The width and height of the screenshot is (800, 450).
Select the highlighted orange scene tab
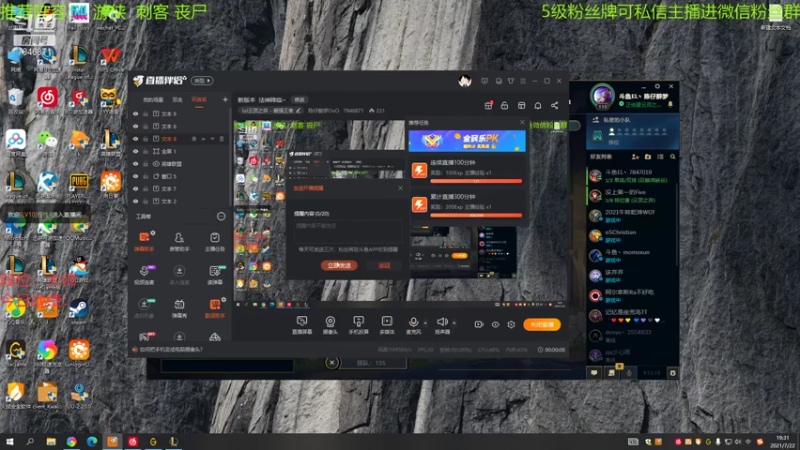pyautogui.click(x=199, y=99)
